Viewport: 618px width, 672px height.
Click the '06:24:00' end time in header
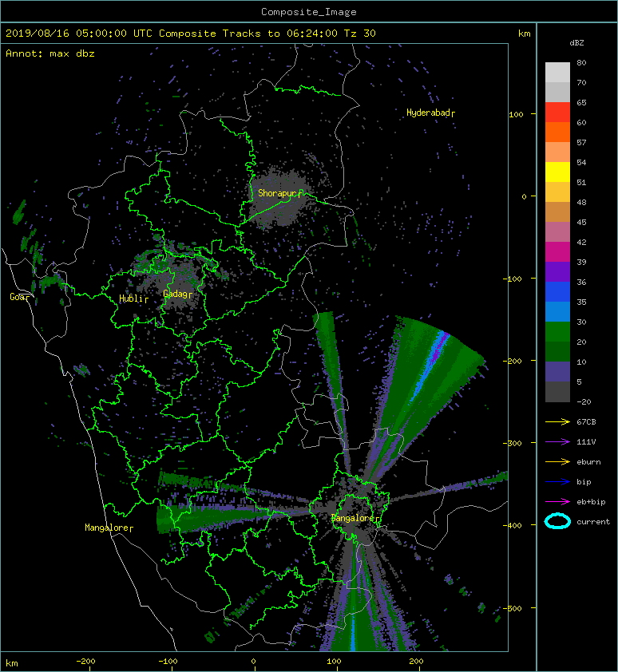(312, 34)
